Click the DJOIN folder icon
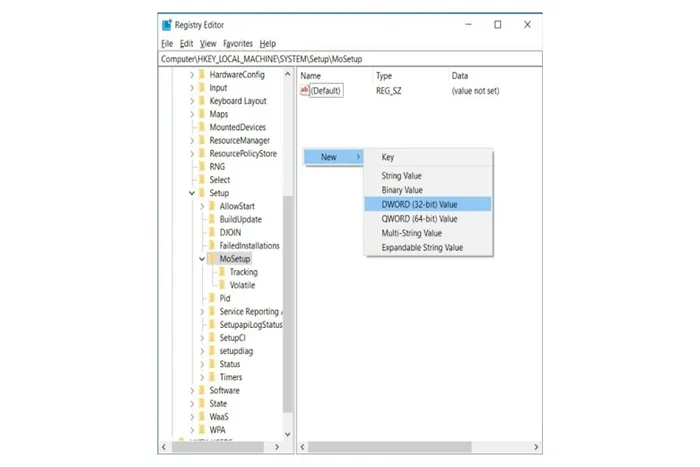Image resolution: width=700 pixels, height=467 pixels. tap(212, 233)
